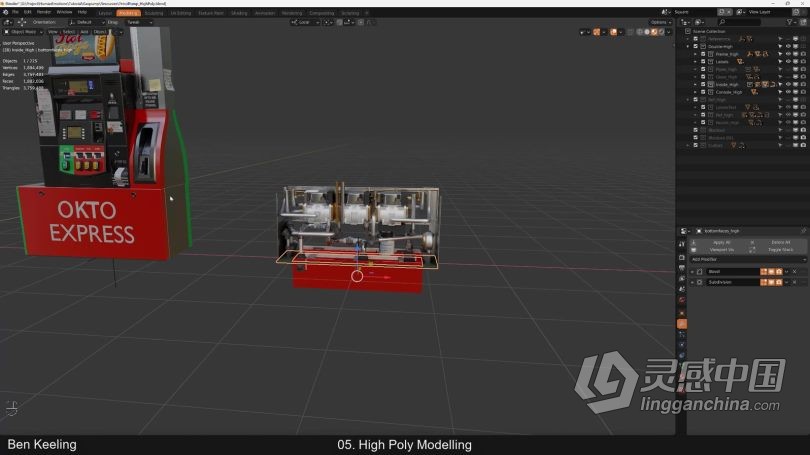810x455 pixels.
Task: Open viewport Add menu
Action: pos(84,32)
